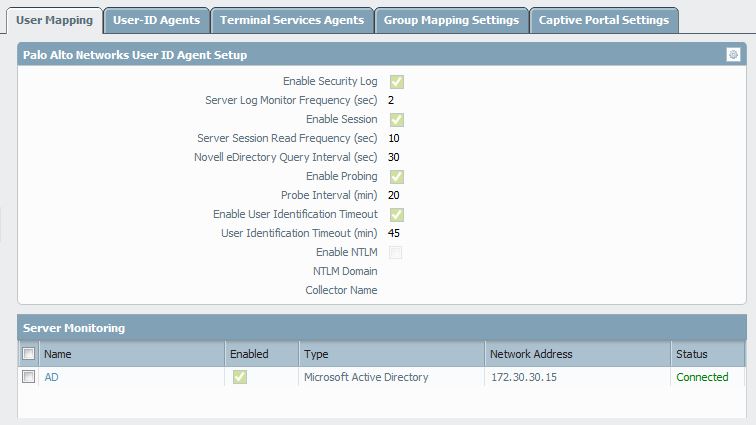The width and height of the screenshot is (756, 425).
Task: Toggle the Enable Security Log checkbox
Action: coord(397,82)
